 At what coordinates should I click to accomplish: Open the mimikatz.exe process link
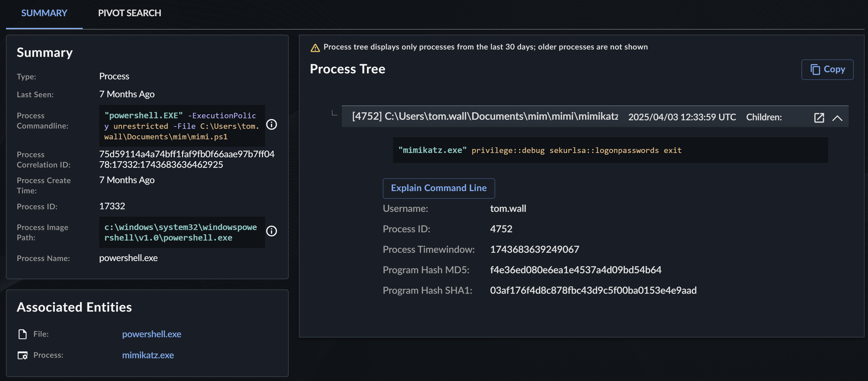148,355
